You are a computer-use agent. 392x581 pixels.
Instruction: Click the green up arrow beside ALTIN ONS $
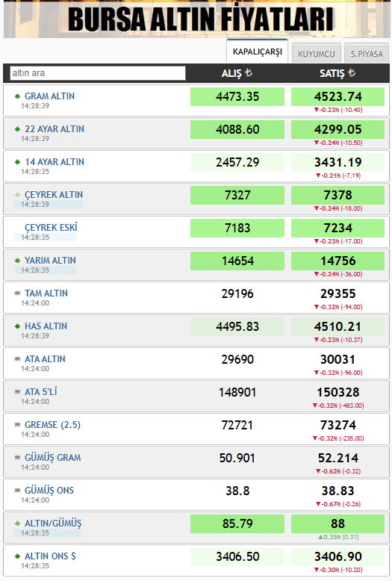(x=17, y=556)
